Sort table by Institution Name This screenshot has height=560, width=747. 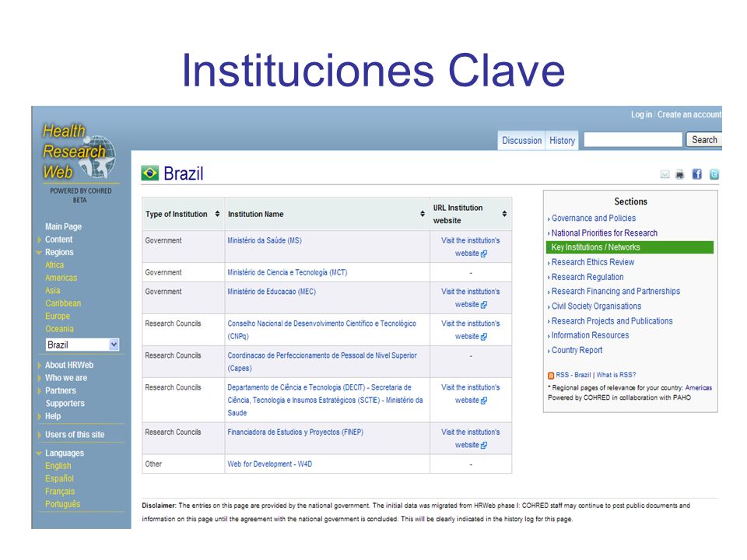pyautogui.click(x=422, y=214)
